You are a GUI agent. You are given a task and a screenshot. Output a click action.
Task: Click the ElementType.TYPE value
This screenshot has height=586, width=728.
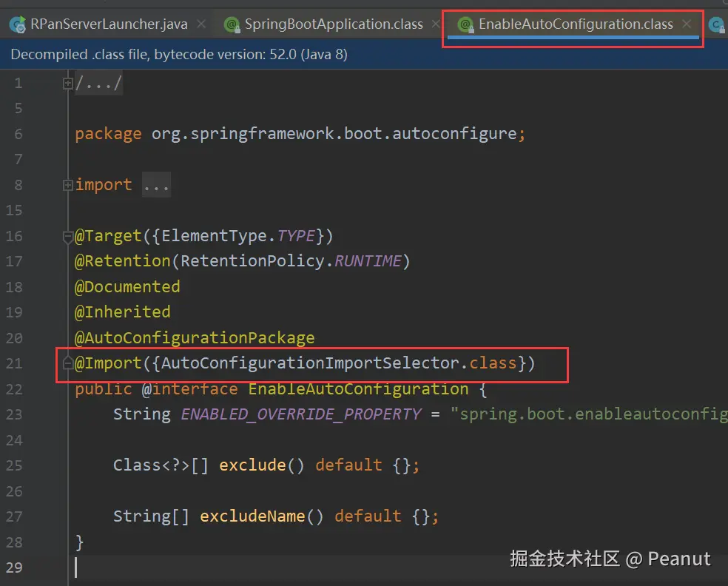pyautogui.click(x=238, y=236)
